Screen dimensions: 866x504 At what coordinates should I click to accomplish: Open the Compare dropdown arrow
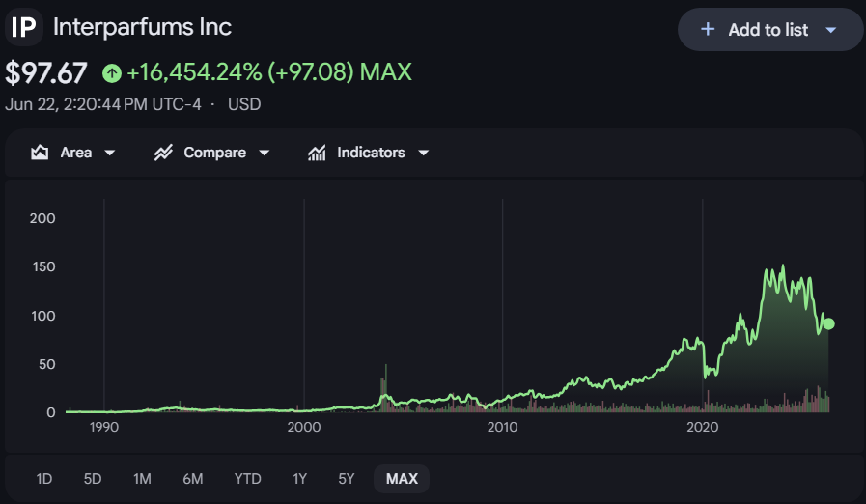click(x=264, y=153)
